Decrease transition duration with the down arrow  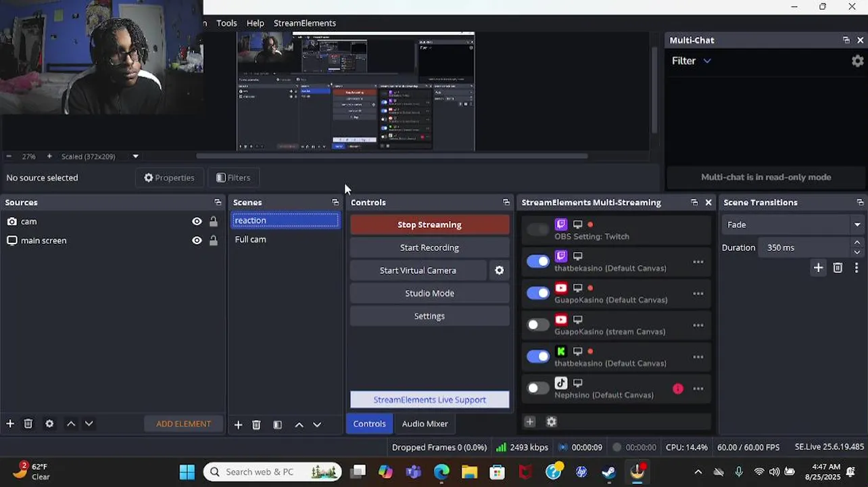[x=857, y=252]
